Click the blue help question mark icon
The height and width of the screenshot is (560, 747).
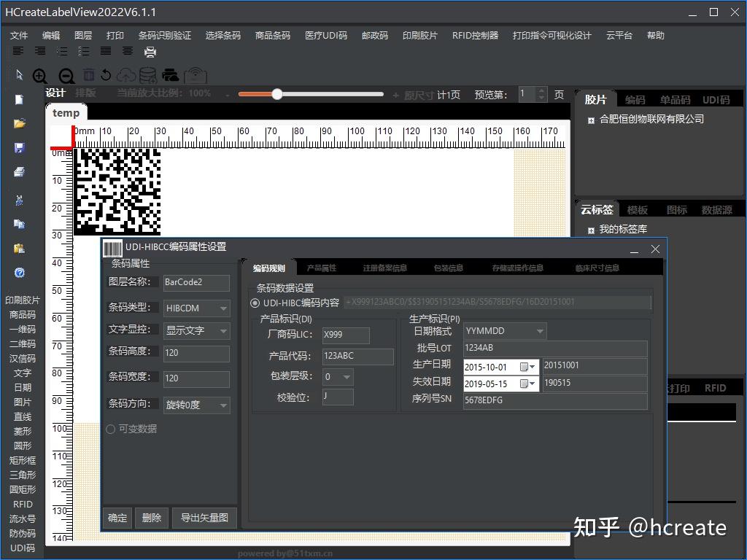pos(20,273)
